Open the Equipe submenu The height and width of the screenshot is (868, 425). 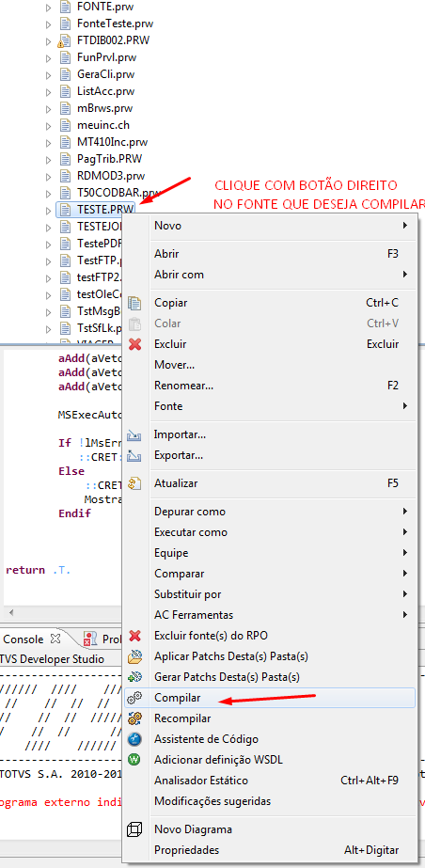[270, 553]
